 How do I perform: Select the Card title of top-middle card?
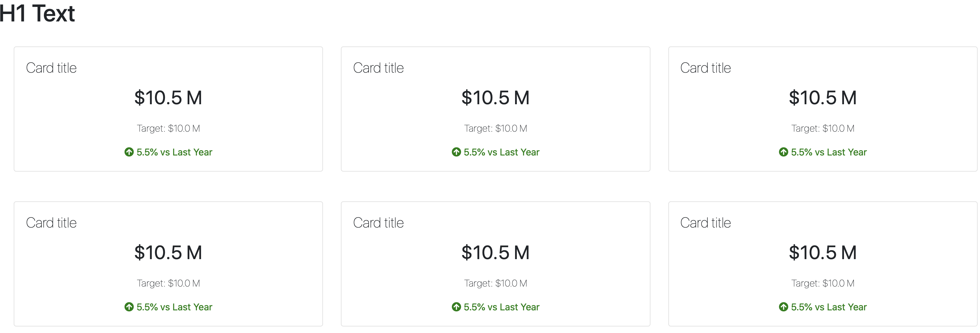pos(378,68)
